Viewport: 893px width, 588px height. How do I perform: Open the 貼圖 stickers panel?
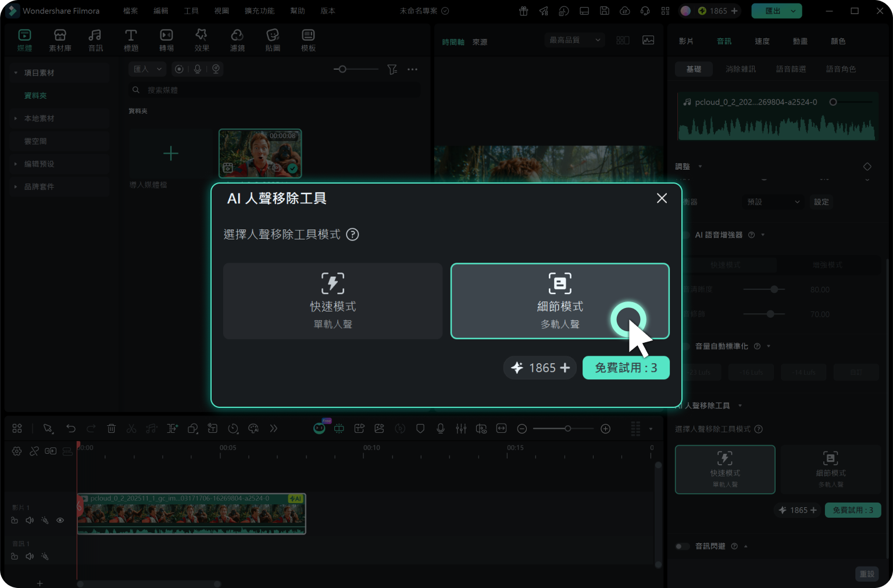(273, 41)
